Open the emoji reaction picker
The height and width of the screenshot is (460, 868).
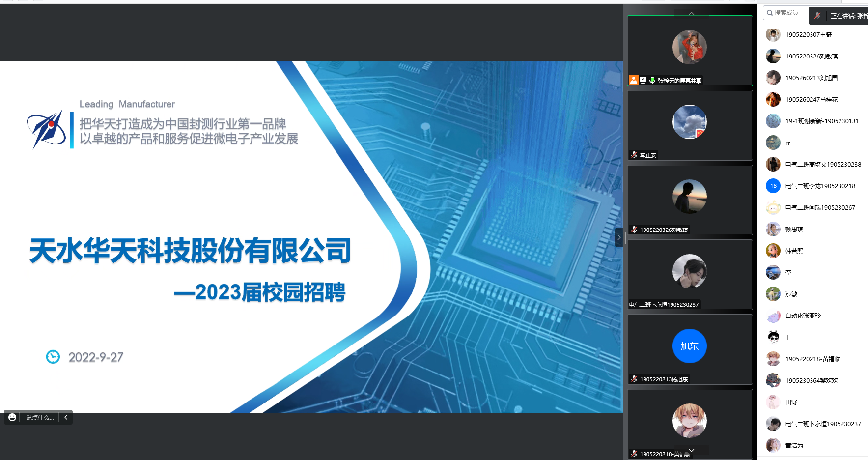pos(12,417)
